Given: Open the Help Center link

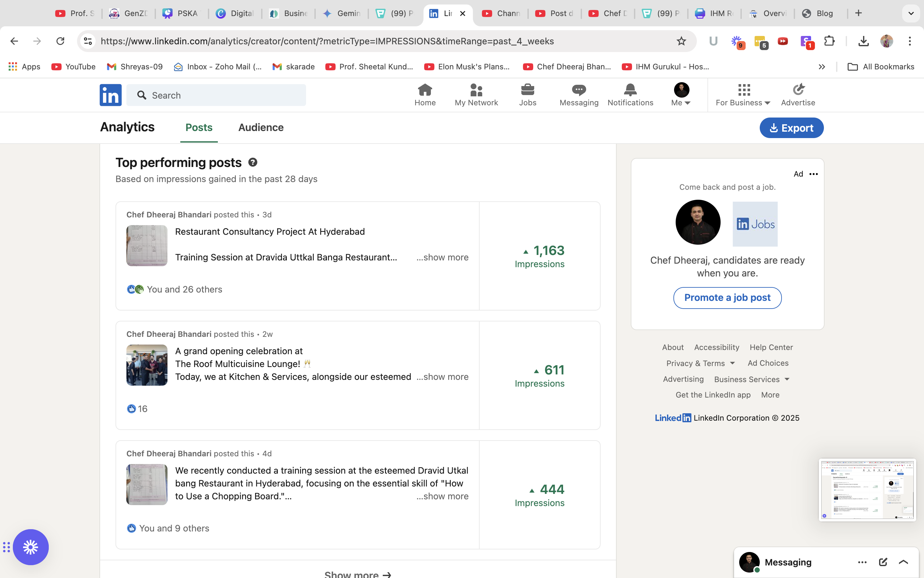Looking at the screenshot, I should pyautogui.click(x=771, y=347).
